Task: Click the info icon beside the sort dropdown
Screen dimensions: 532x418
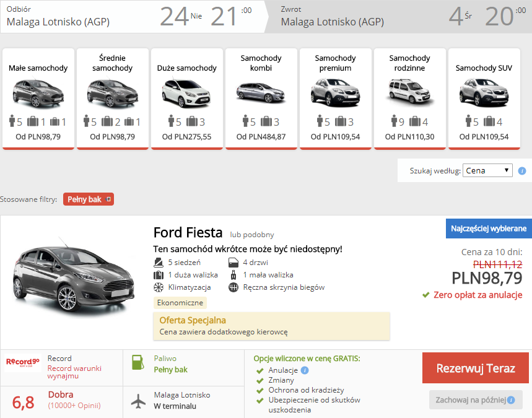Action: point(522,171)
